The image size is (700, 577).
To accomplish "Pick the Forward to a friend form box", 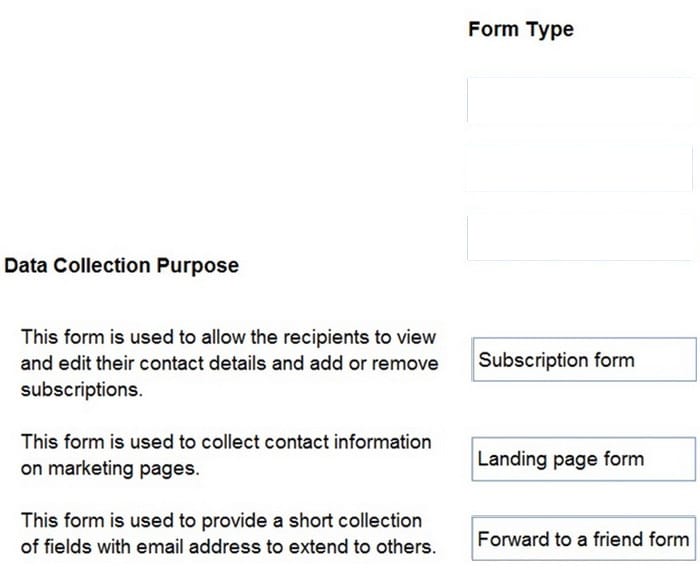I will (x=583, y=538).
